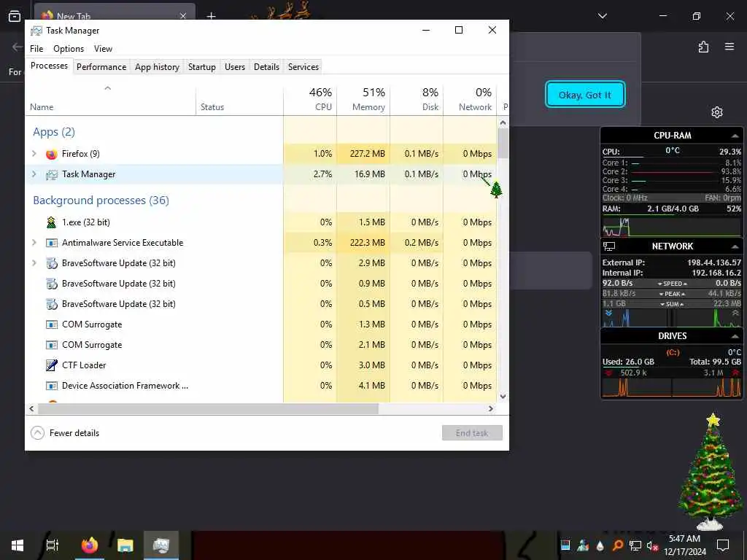Close the New Tab tab
747x560 pixels.
click(x=183, y=16)
